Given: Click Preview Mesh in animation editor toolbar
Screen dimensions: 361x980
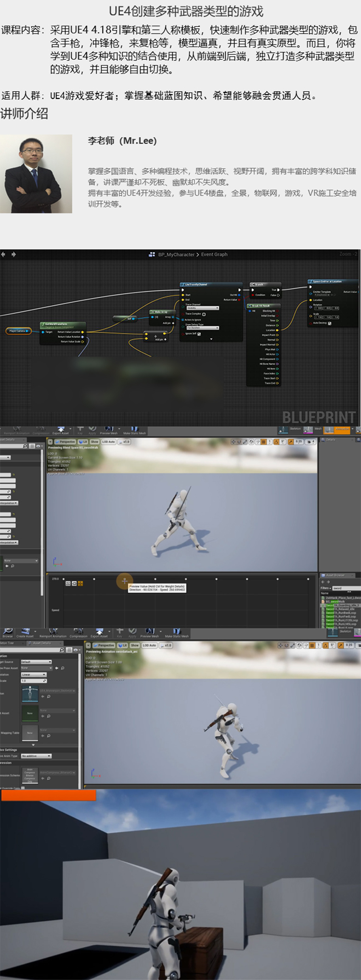Looking at the screenshot, I should click(x=149, y=633).
